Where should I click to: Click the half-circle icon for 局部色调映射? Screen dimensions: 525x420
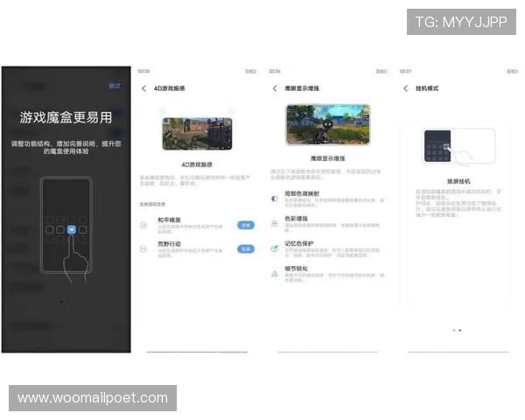click(275, 199)
